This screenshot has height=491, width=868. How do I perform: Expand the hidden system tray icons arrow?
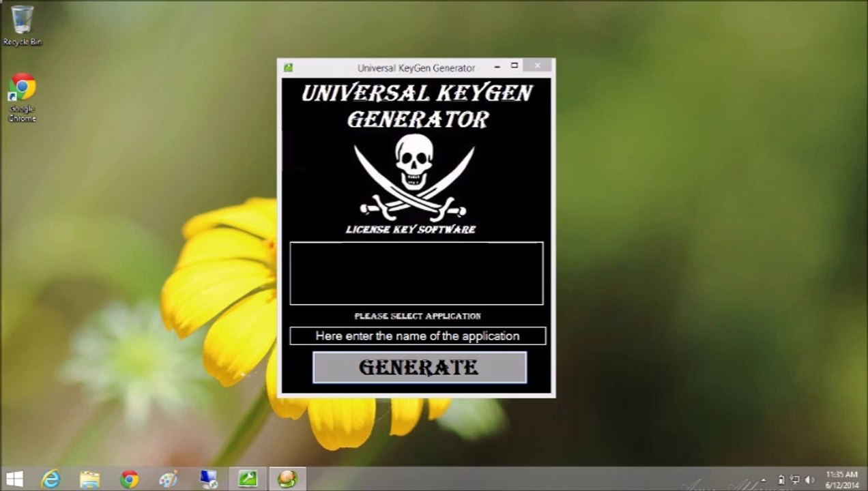763,480
